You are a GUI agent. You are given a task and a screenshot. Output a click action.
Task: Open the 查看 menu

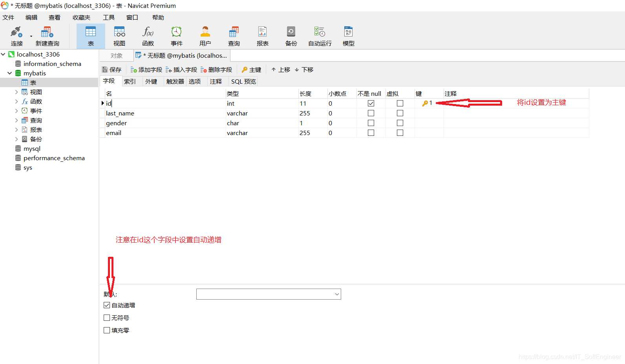point(55,17)
